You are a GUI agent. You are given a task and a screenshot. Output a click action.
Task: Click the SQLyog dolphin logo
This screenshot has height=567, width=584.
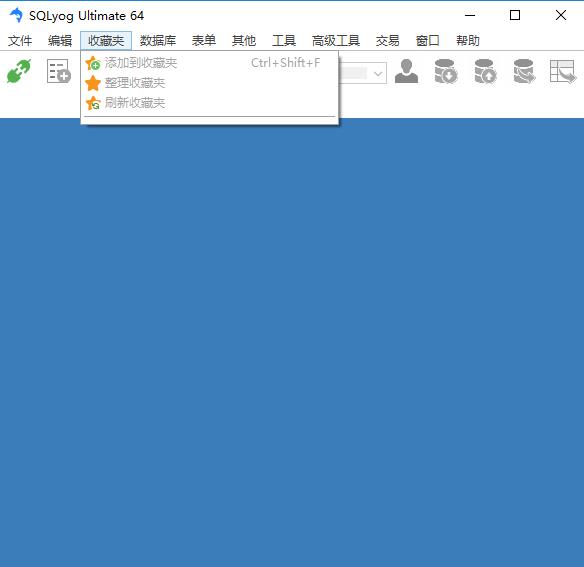[16, 15]
